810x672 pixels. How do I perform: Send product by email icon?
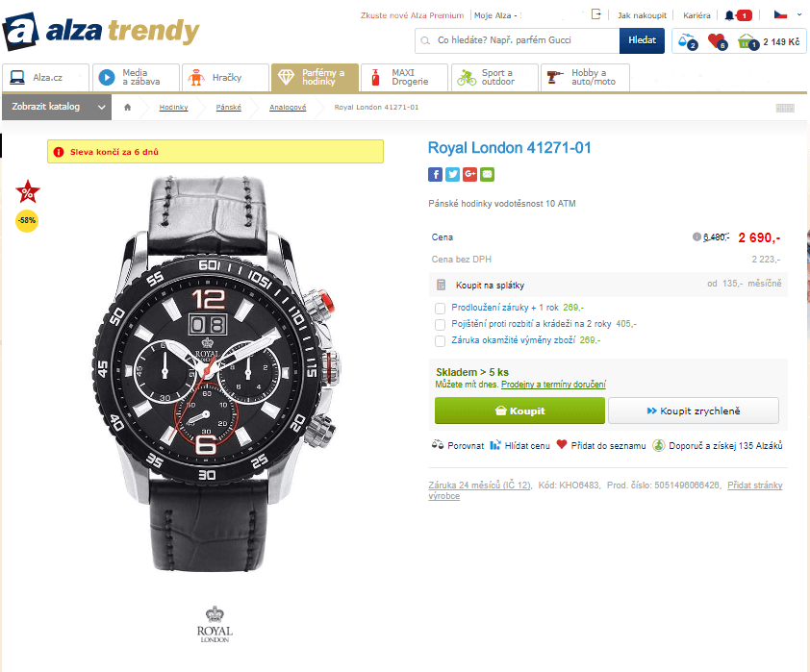pos(487,174)
